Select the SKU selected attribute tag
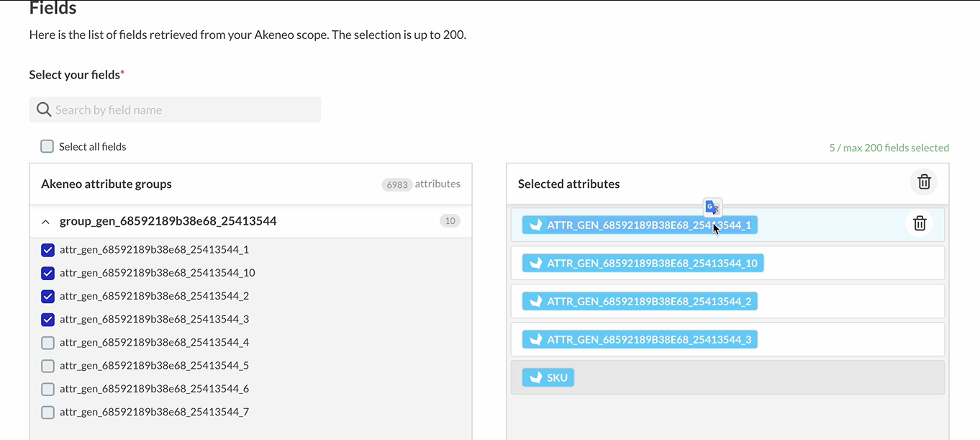 point(549,377)
